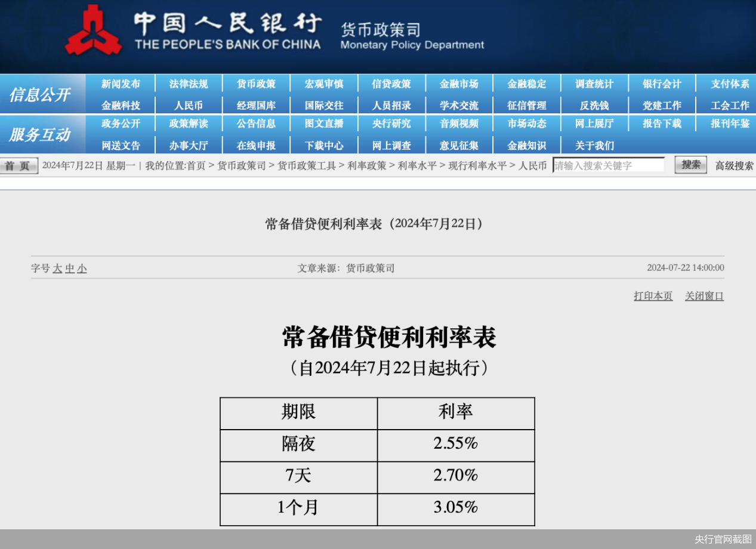Go to 经理国库 section
Screen dimensions: 756x549
click(x=256, y=106)
